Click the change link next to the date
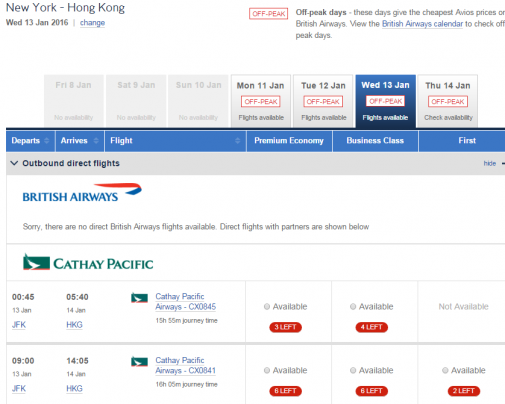This screenshot has width=505, height=404. tap(92, 23)
